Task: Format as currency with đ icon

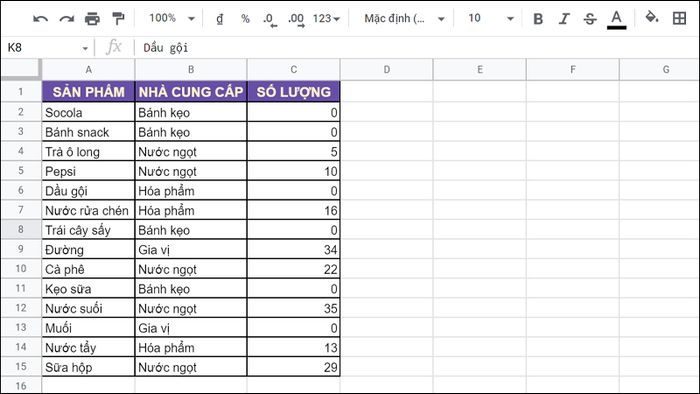Action: 220,19
